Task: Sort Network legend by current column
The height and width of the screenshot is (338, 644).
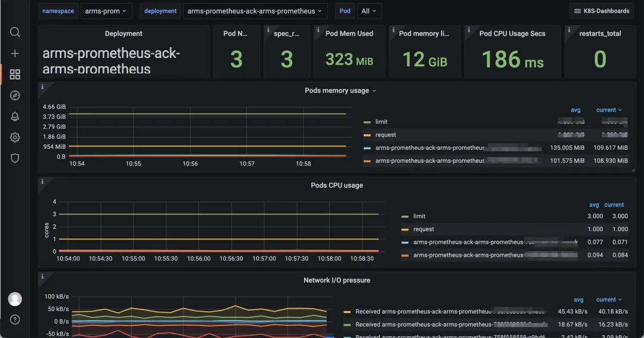Action: (609, 300)
